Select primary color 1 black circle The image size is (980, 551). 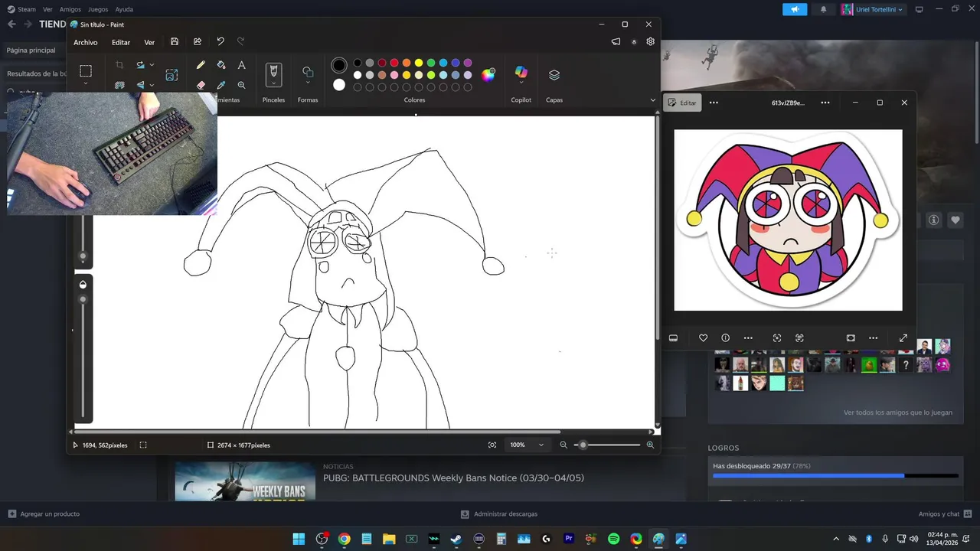tap(339, 65)
